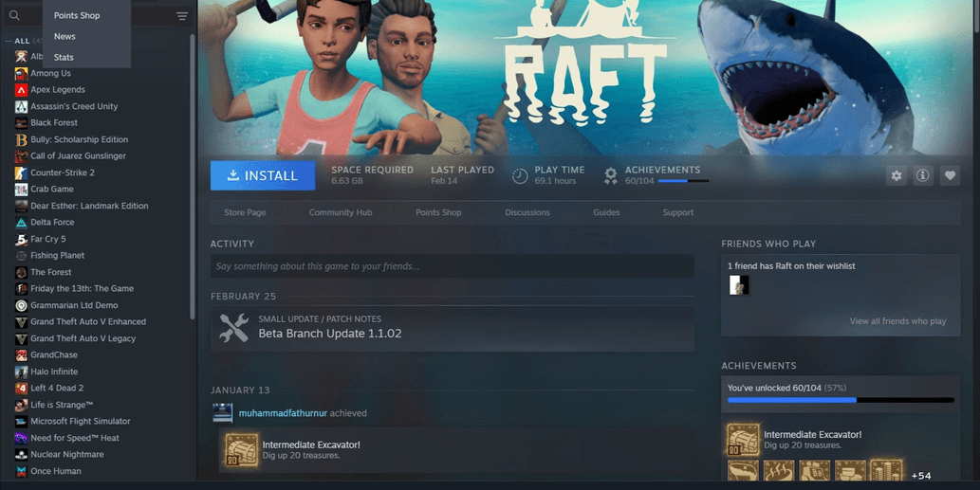
Task: Open the Store Page tab
Action: [x=245, y=213]
